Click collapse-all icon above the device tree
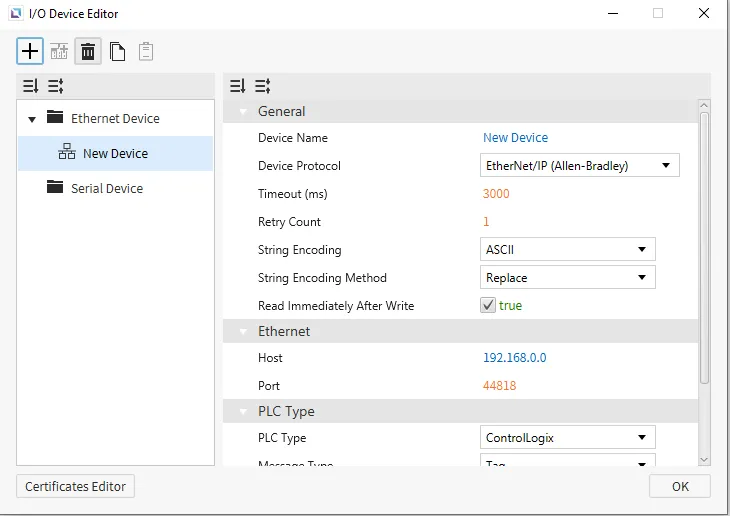The image size is (730, 516). click(x=55, y=86)
